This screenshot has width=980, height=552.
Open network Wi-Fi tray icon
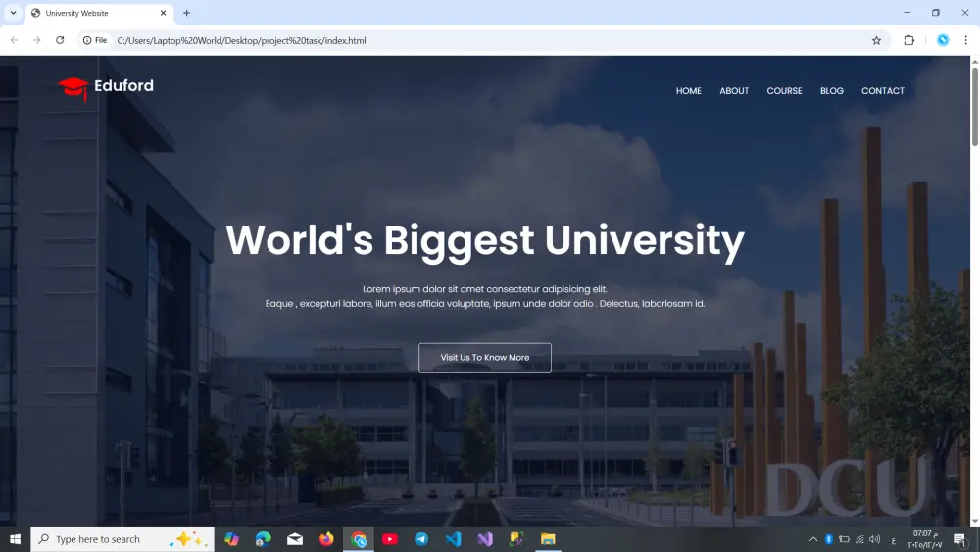tap(860, 539)
